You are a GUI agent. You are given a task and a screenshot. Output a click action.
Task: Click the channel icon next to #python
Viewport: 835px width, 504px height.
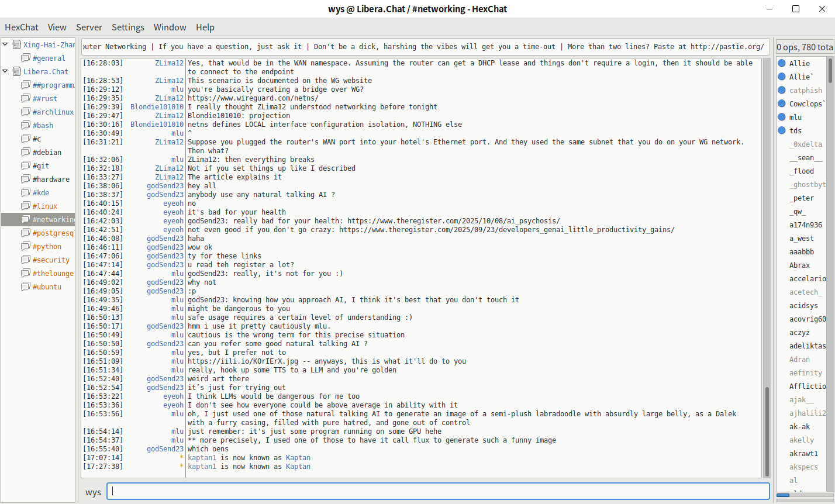(x=26, y=246)
